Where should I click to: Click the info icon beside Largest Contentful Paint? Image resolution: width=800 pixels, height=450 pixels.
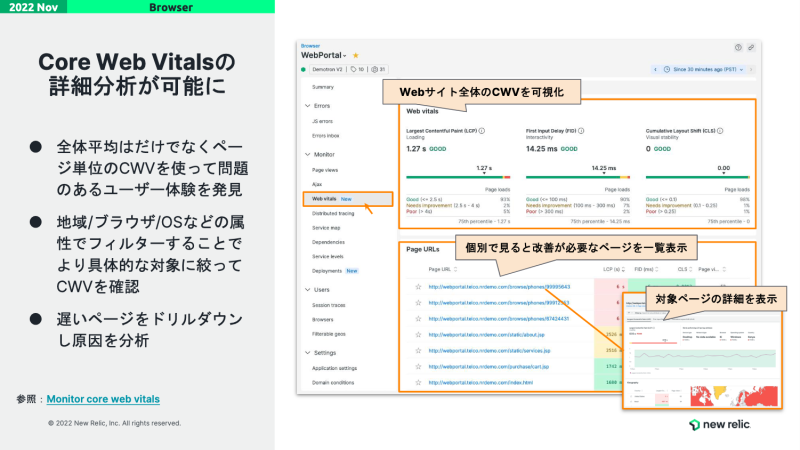(482, 131)
